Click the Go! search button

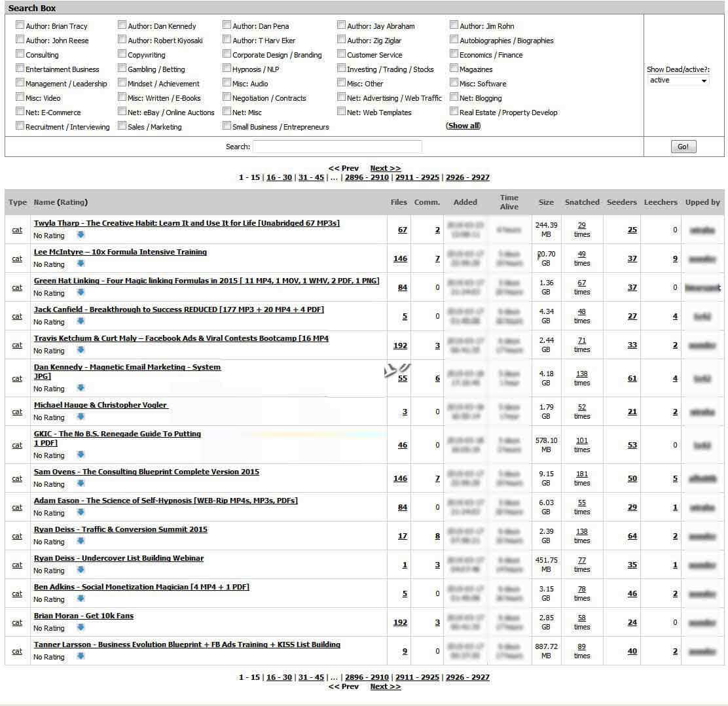pos(683,147)
